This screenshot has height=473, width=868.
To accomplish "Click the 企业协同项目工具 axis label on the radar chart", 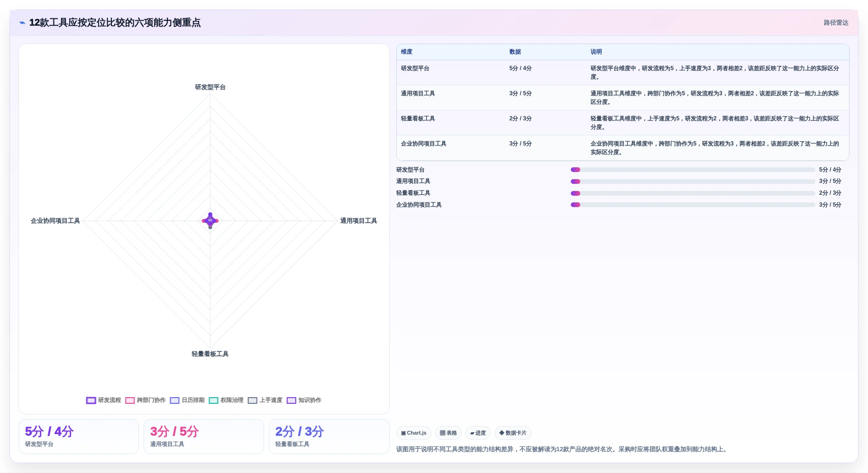I will click(55, 221).
